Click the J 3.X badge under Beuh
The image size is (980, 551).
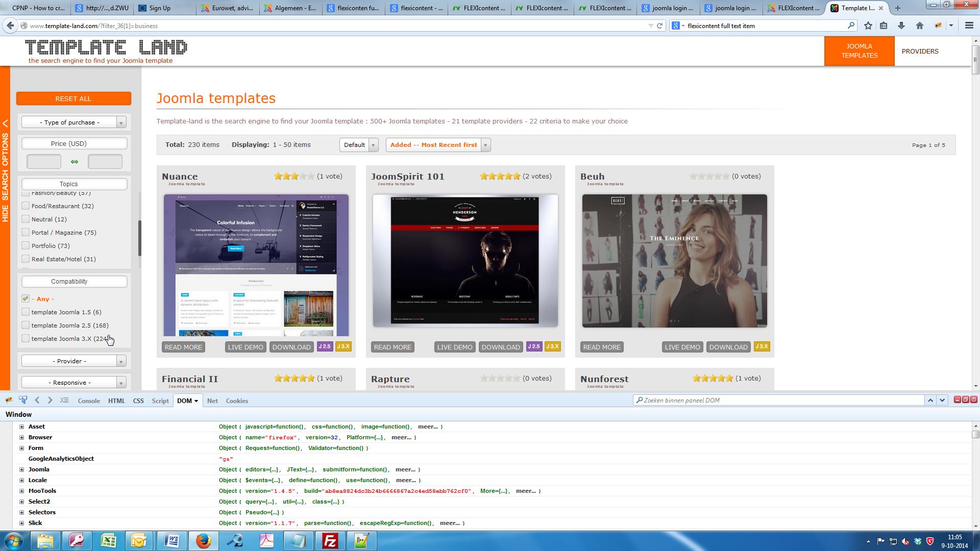tap(762, 346)
